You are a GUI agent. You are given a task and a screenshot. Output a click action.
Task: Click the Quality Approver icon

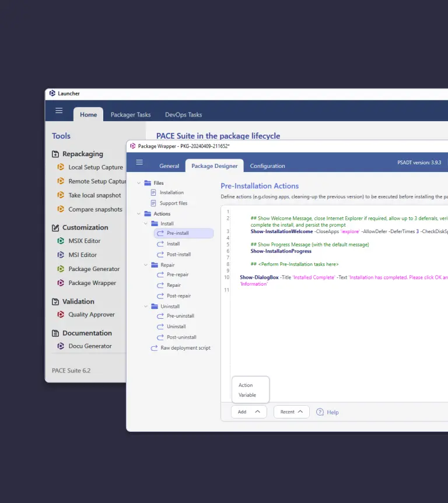[x=60, y=314]
